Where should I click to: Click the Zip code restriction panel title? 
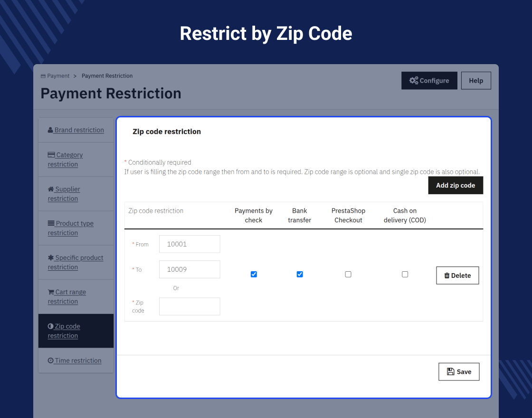coord(167,132)
